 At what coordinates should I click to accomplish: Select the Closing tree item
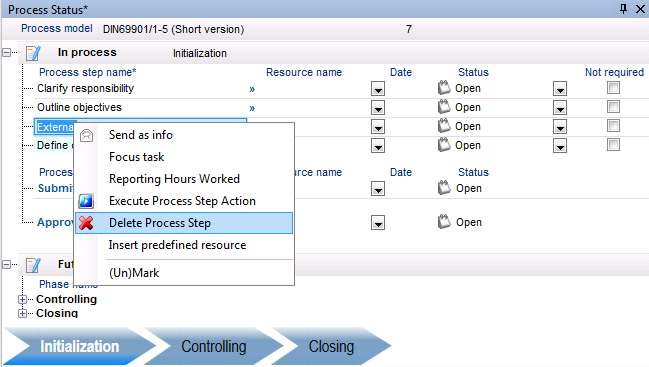click(57, 313)
